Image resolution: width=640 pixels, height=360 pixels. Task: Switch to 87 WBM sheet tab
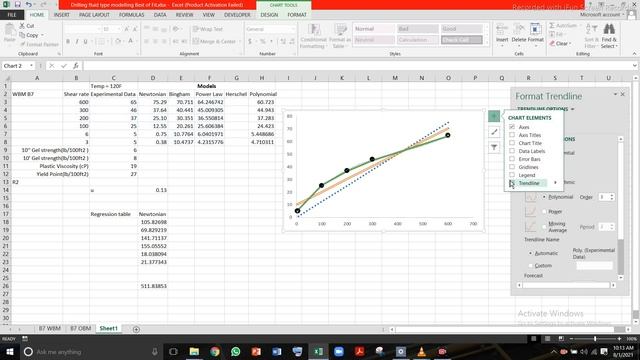click(50, 329)
